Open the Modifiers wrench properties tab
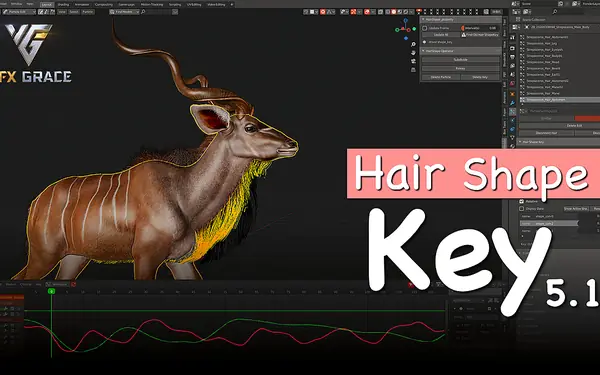 512,103
